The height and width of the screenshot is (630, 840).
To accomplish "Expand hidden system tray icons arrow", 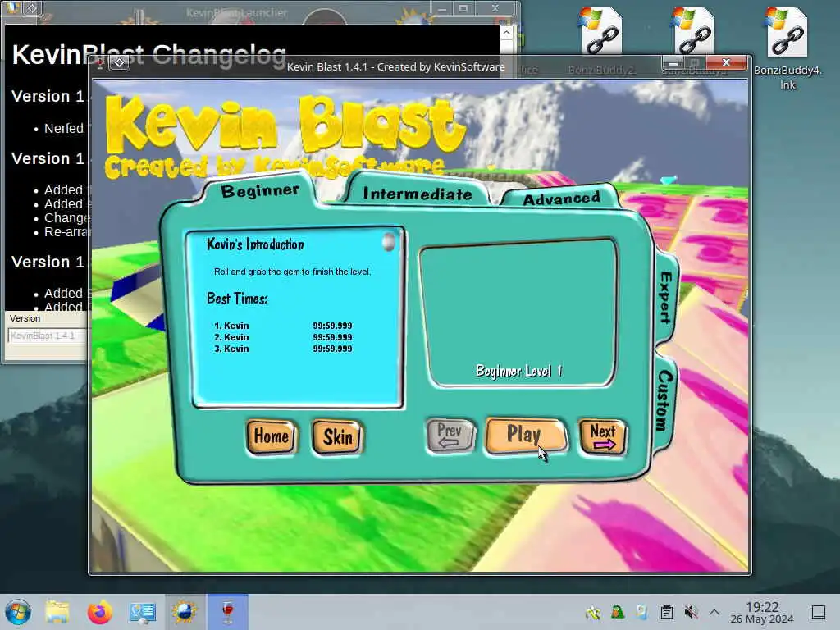I will [x=714, y=612].
